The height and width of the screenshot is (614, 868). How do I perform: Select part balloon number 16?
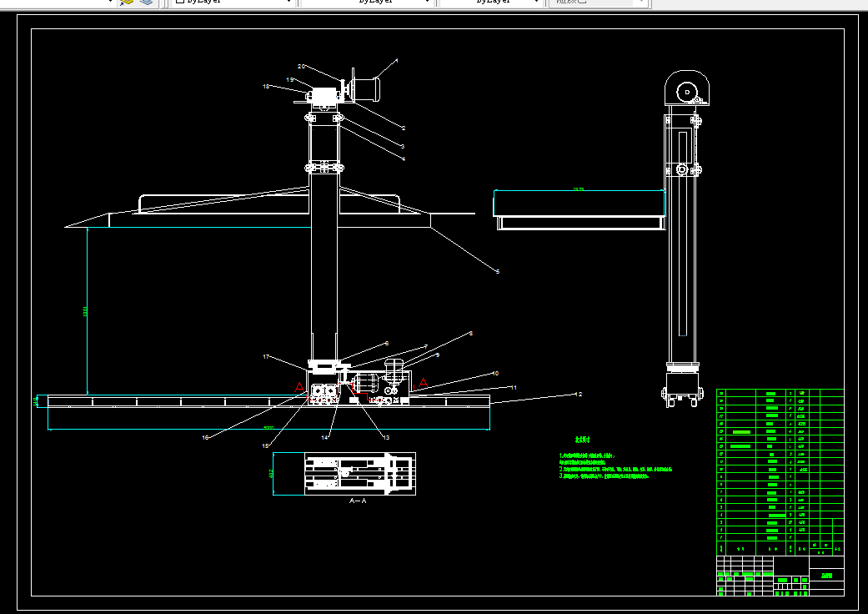205,437
